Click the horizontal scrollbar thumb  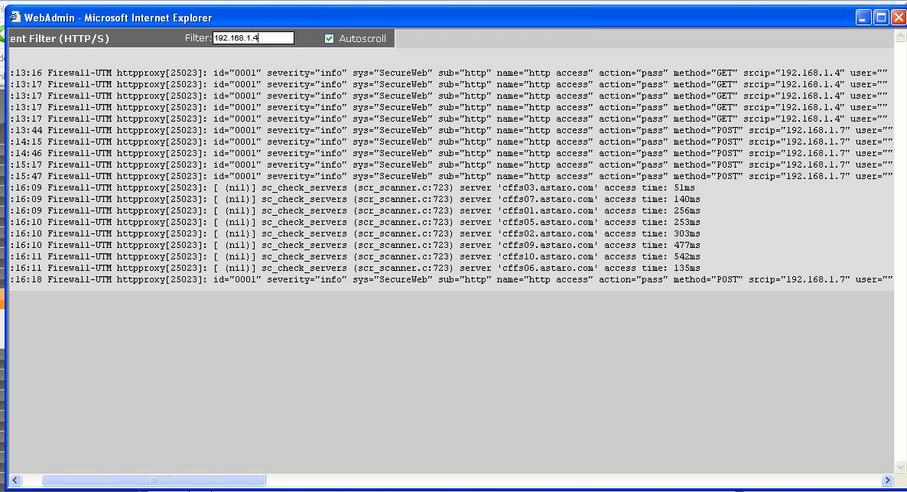pyautogui.click(x=153, y=480)
